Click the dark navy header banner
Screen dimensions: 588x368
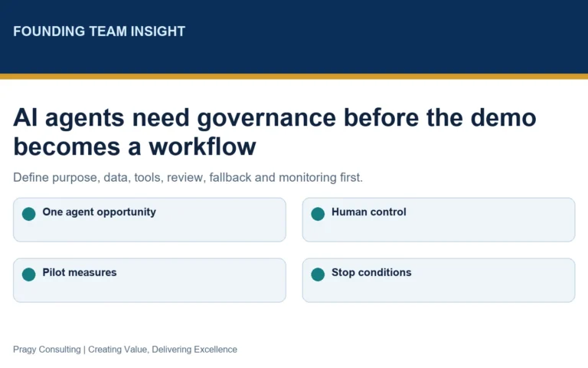click(x=294, y=37)
